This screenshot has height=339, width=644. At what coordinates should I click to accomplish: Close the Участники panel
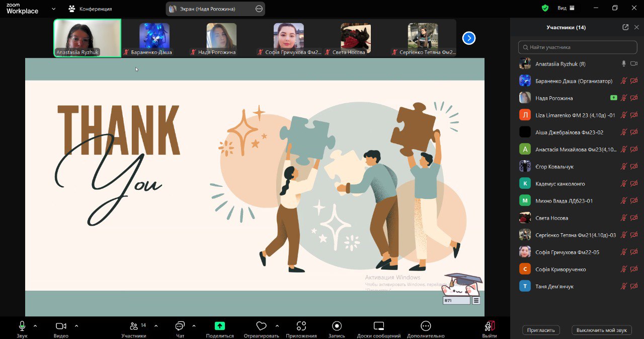pos(636,27)
